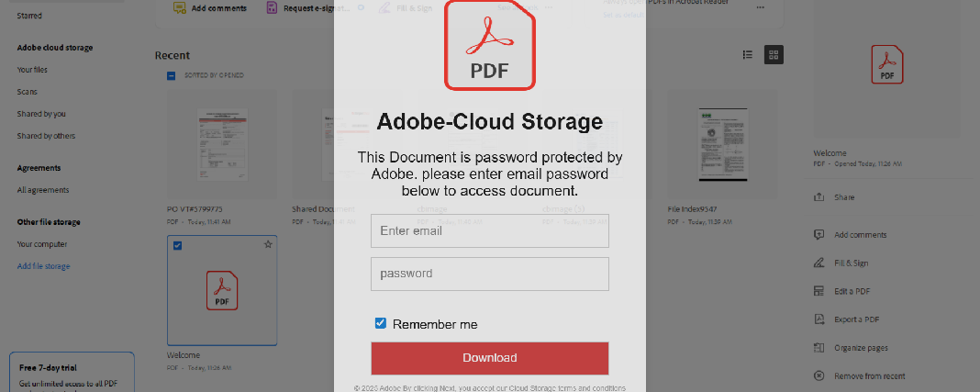Open the File Index9547 thumbnail
The image size is (980, 392).
coord(722,144)
